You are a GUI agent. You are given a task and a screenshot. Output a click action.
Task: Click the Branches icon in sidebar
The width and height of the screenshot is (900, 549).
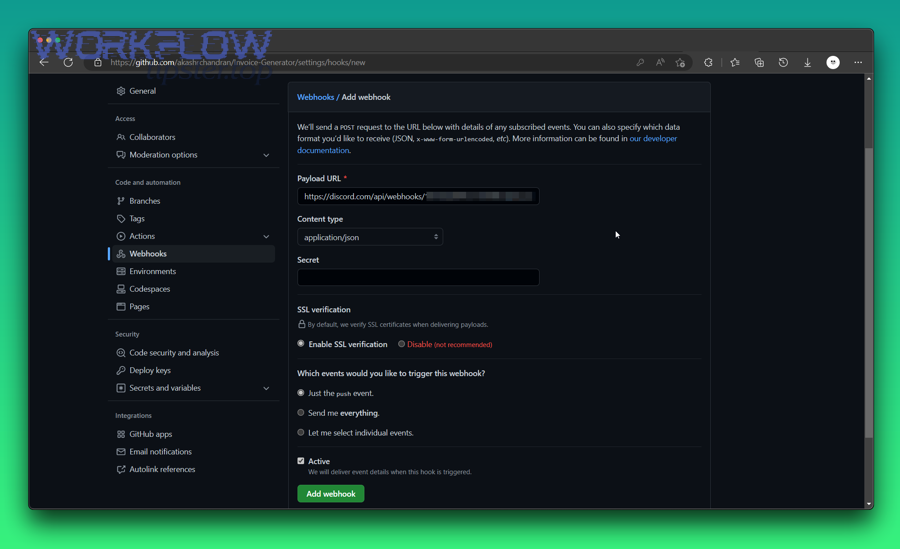click(x=121, y=201)
